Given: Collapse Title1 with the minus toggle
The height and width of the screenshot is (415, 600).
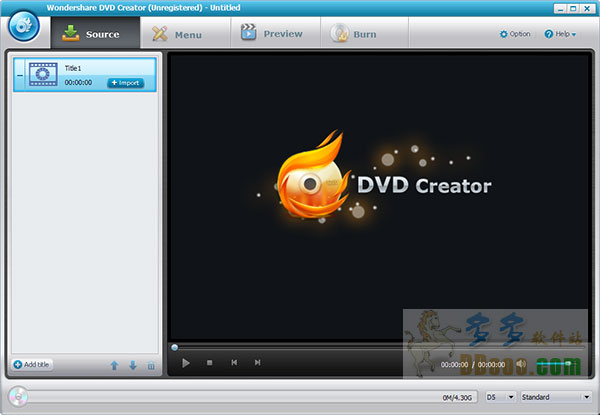Looking at the screenshot, I should click(x=20, y=75).
